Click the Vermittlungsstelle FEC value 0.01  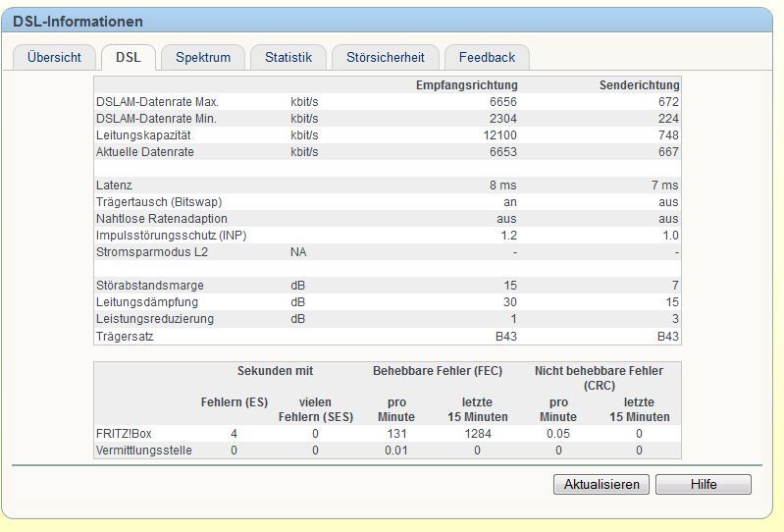coord(396,450)
